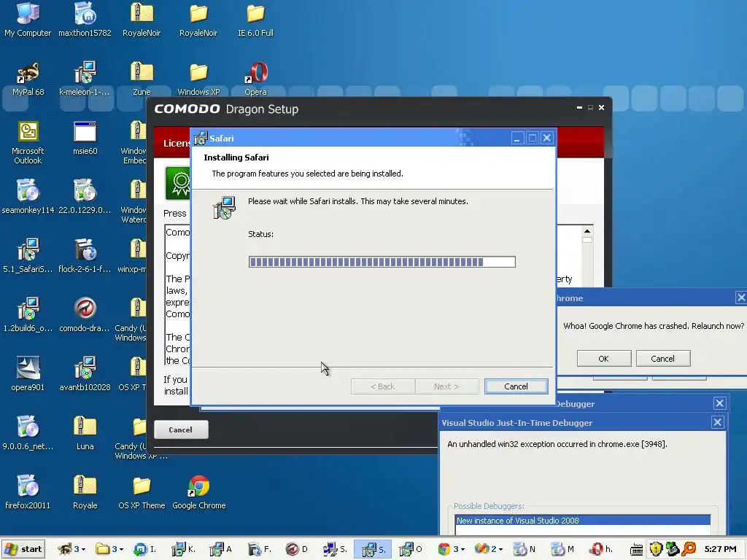Select New instance of Visual Studio 2008
747x560 pixels.
point(582,521)
